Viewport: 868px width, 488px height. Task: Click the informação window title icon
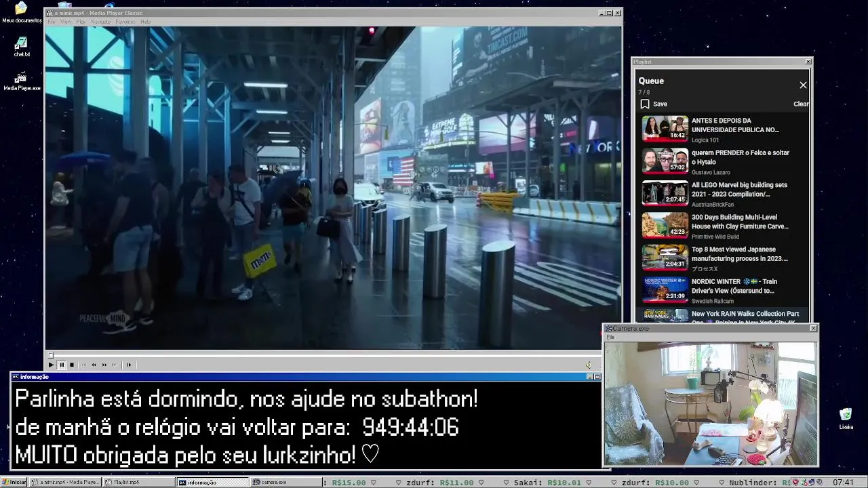(16, 377)
